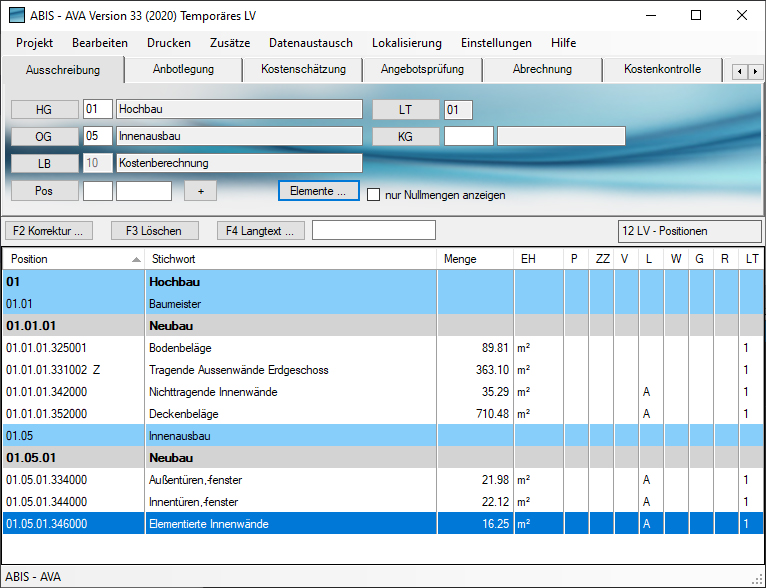
Task: Open the Lokalisierung menu
Action: click(x=406, y=43)
